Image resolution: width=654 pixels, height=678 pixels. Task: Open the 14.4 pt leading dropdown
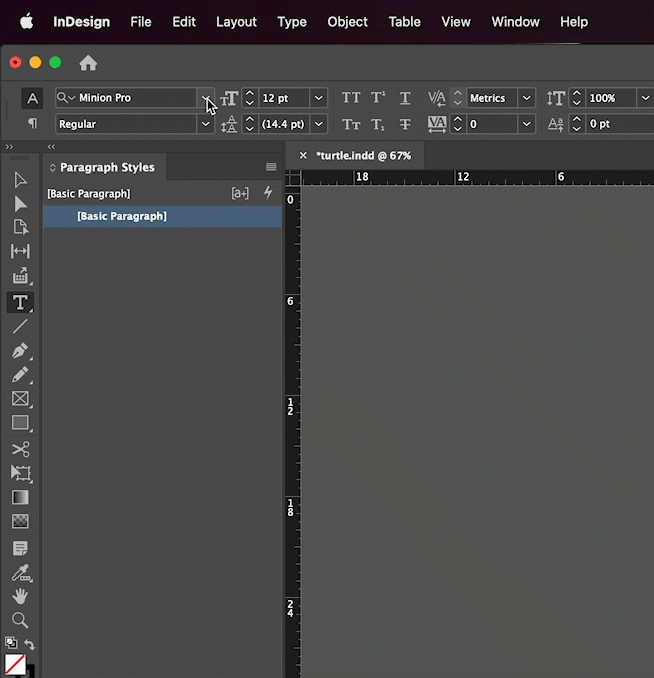(318, 124)
